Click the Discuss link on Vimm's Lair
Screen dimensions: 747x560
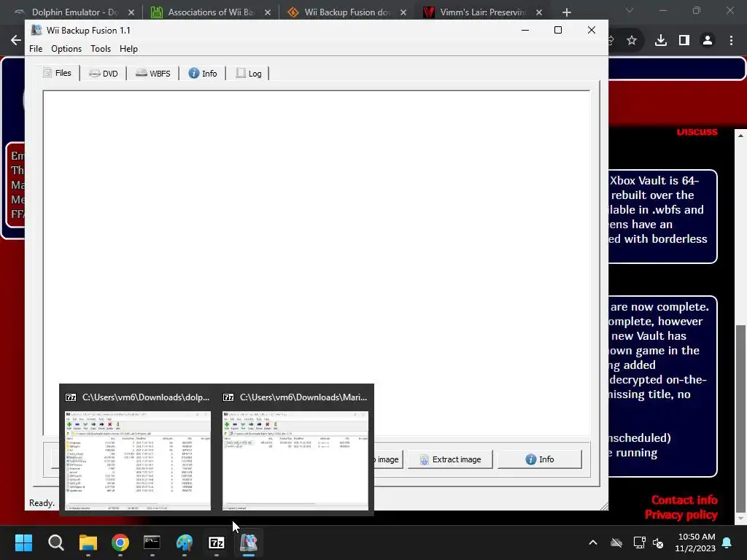pyautogui.click(x=697, y=132)
